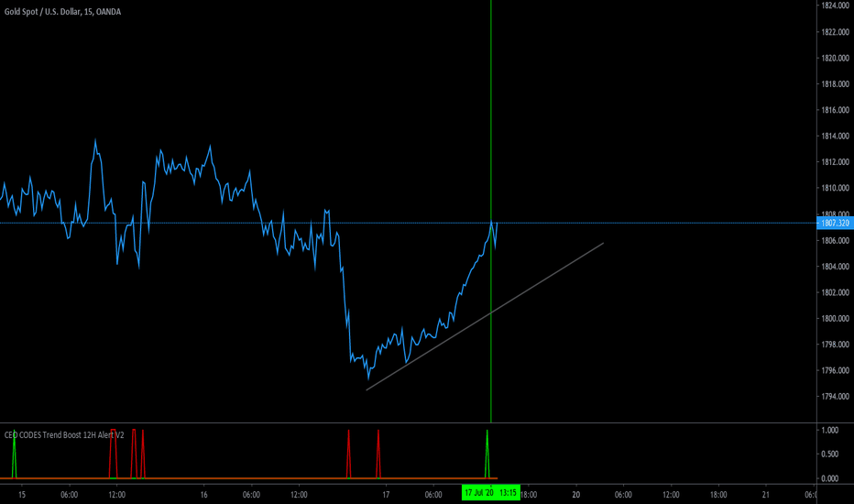Click the 1806.000 price axis label
The width and height of the screenshot is (854, 504).
point(836,240)
